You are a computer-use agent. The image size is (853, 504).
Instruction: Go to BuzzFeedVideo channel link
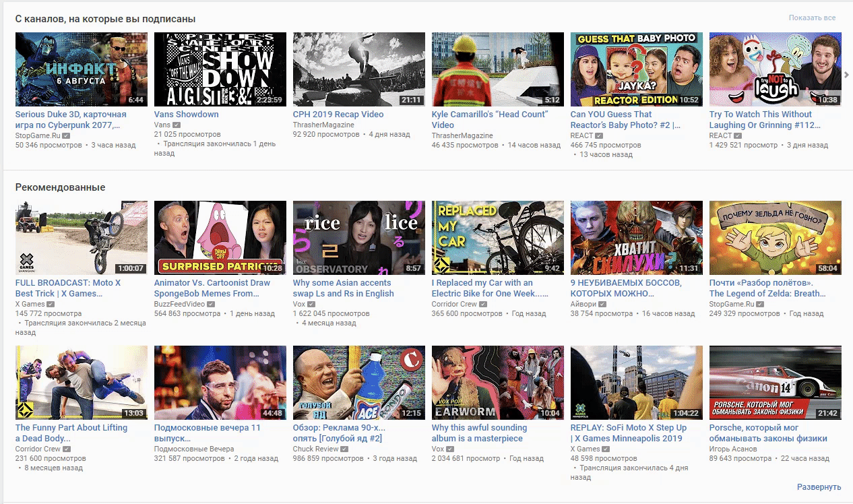tap(181, 304)
